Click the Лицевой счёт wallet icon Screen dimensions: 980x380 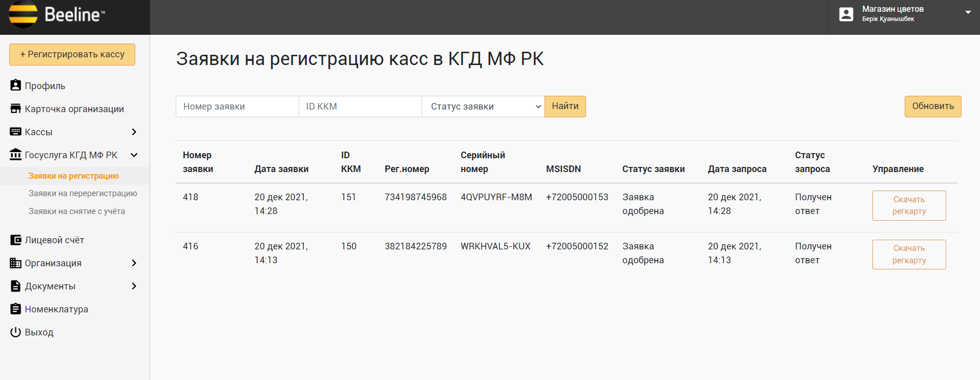[16, 240]
